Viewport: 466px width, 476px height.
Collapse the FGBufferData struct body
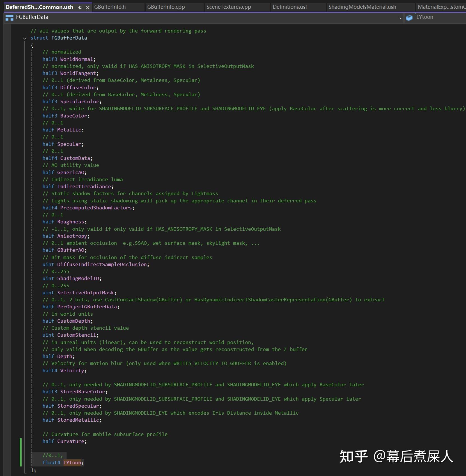[x=24, y=38]
